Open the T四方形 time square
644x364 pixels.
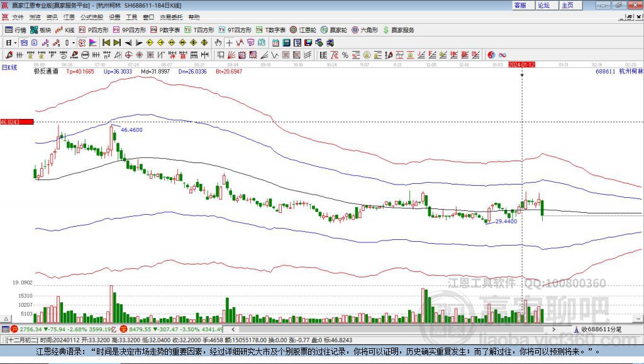[x=199, y=30]
